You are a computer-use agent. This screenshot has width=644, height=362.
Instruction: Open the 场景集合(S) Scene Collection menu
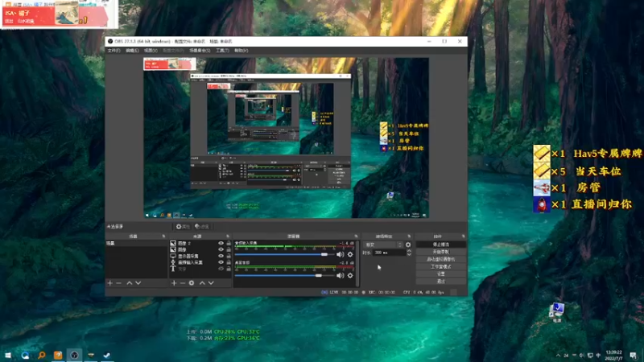[x=200, y=51]
